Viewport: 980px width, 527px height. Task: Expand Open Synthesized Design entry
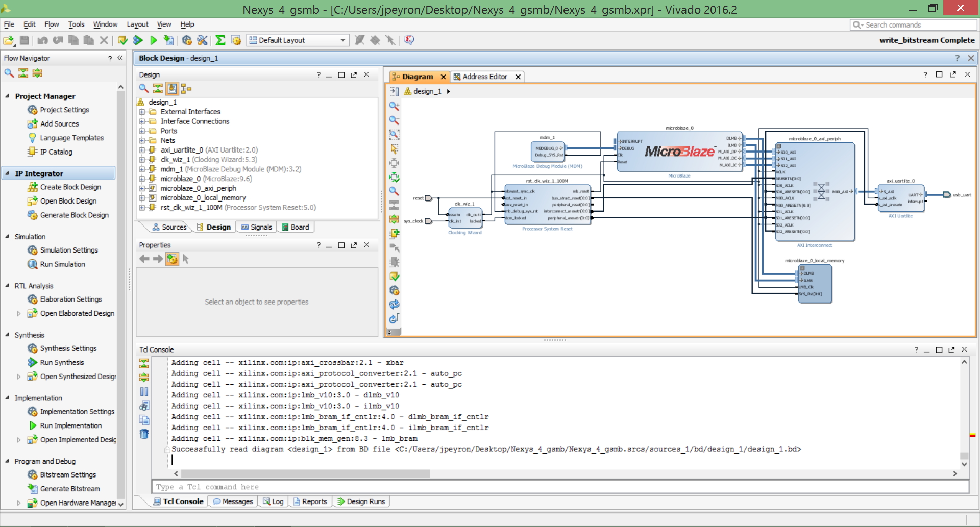[x=19, y=377]
